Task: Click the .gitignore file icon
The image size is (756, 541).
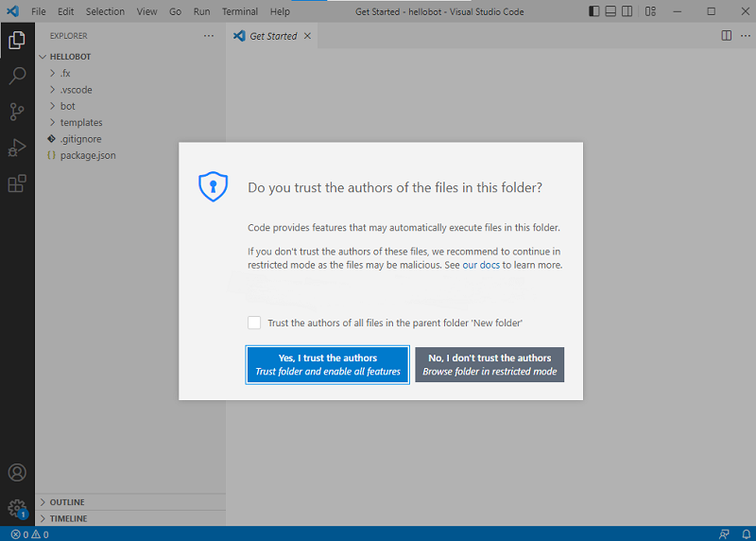Action: click(x=52, y=139)
